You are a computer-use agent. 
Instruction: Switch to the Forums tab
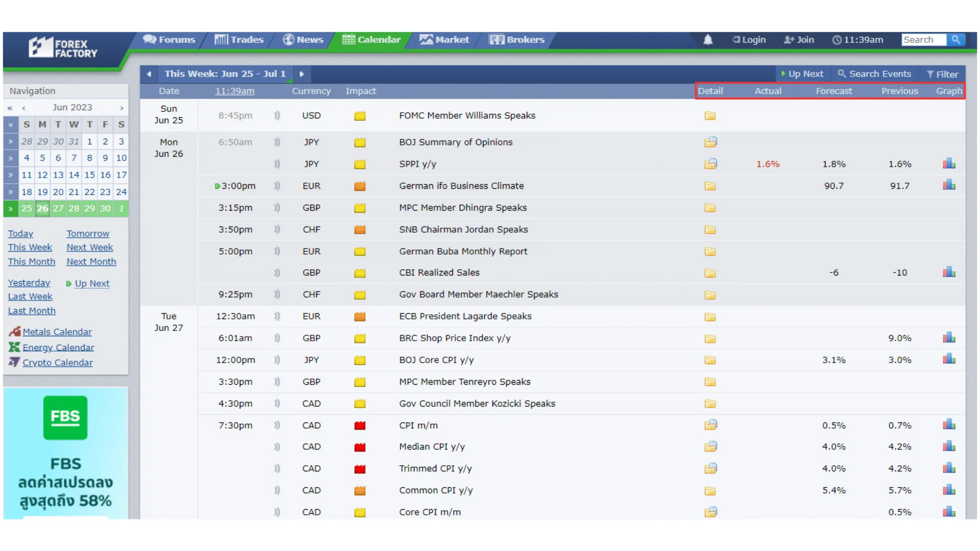click(169, 40)
